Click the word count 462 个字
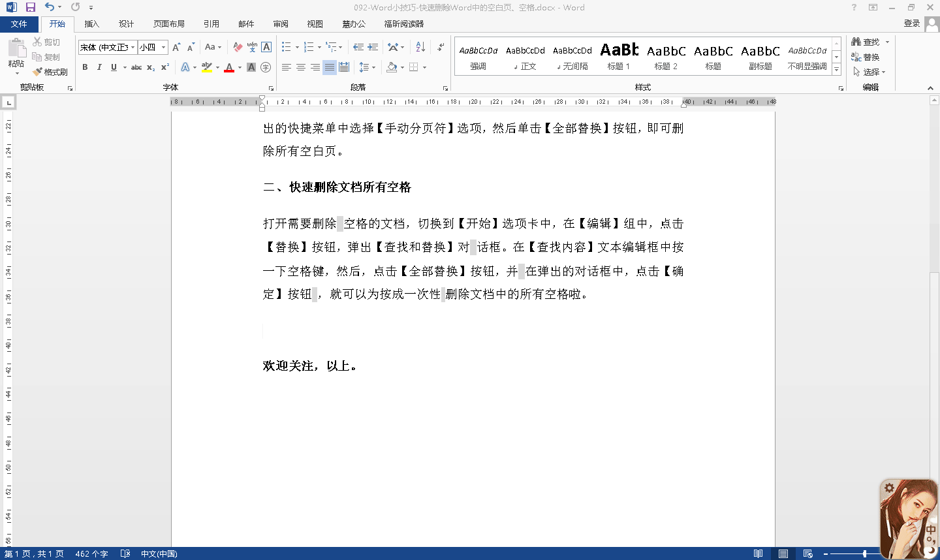Screen dimensions: 940x560 tap(92, 553)
